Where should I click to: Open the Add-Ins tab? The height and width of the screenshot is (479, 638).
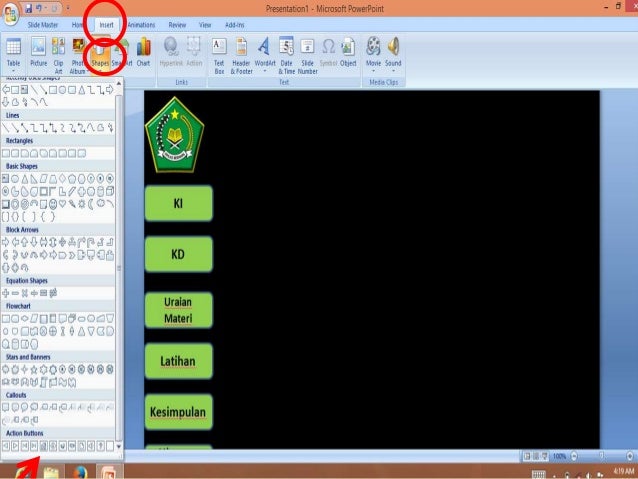pyautogui.click(x=234, y=25)
